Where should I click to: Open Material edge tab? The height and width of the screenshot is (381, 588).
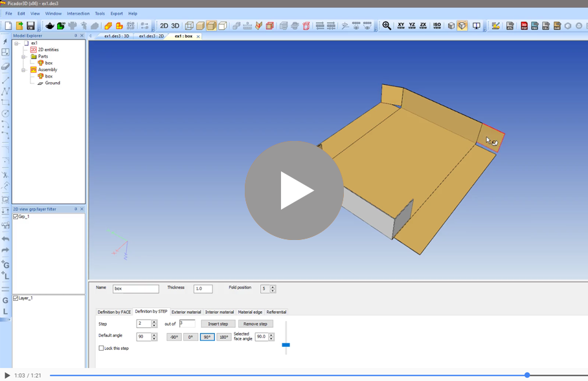click(250, 312)
